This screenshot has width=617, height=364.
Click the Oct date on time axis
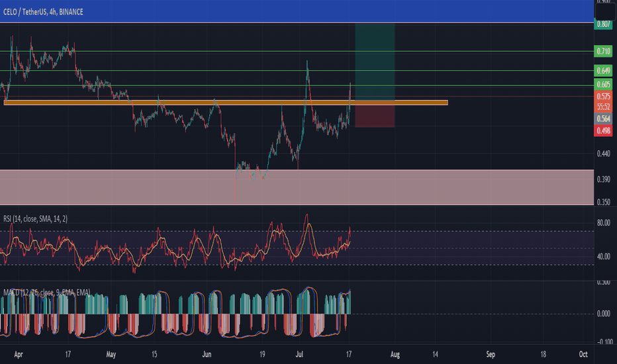tap(583, 355)
